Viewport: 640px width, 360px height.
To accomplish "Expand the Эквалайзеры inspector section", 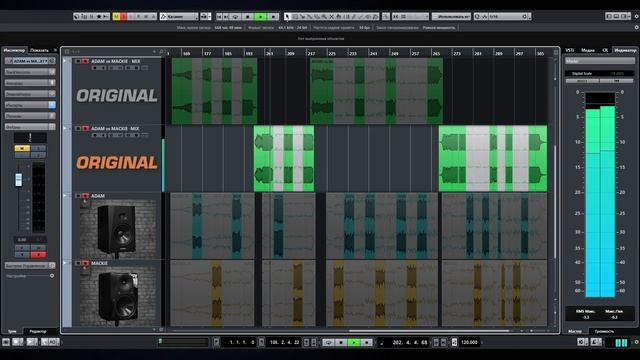I will 30,94.
